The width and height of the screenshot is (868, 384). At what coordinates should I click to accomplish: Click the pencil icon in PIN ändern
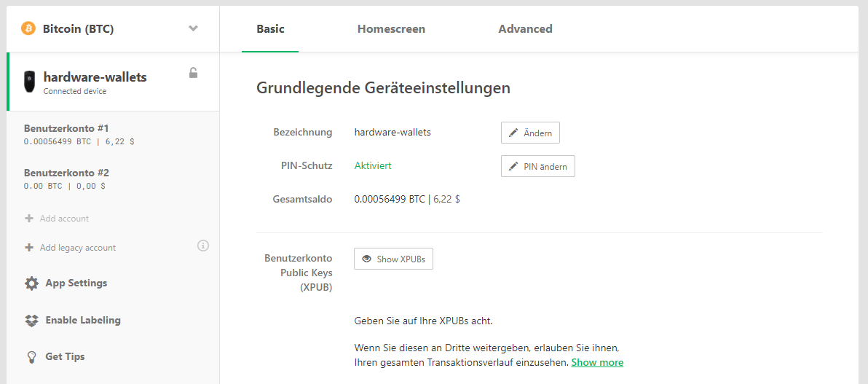point(513,166)
